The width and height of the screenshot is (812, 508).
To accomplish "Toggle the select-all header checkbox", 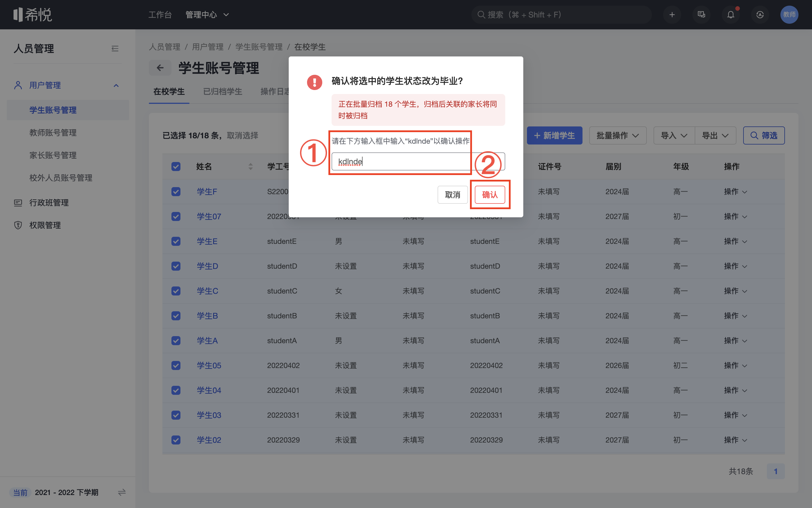I will [x=176, y=166].
